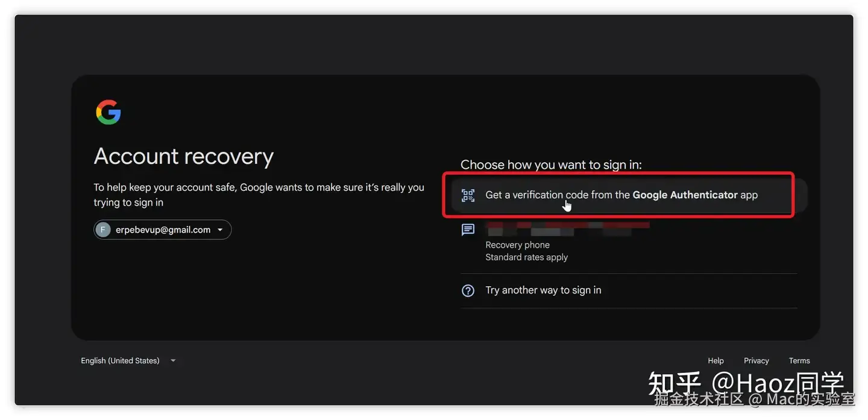This screenshot has height=420, width=868.
Task: Open the Terms link
Action: [x=799, y=360]
